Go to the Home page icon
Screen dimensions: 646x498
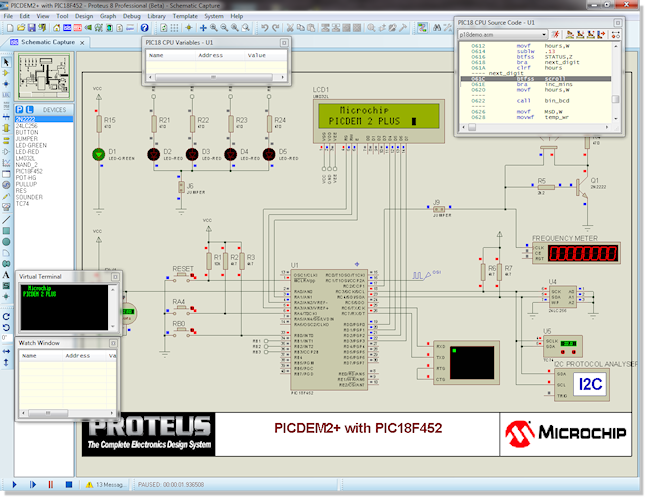tap(56, 28)
